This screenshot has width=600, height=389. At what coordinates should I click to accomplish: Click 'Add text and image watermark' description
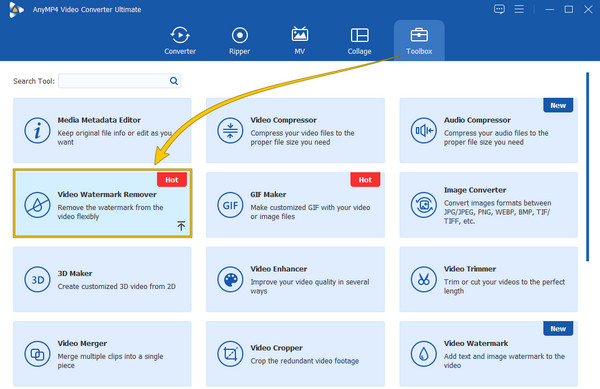click(504, 361)
